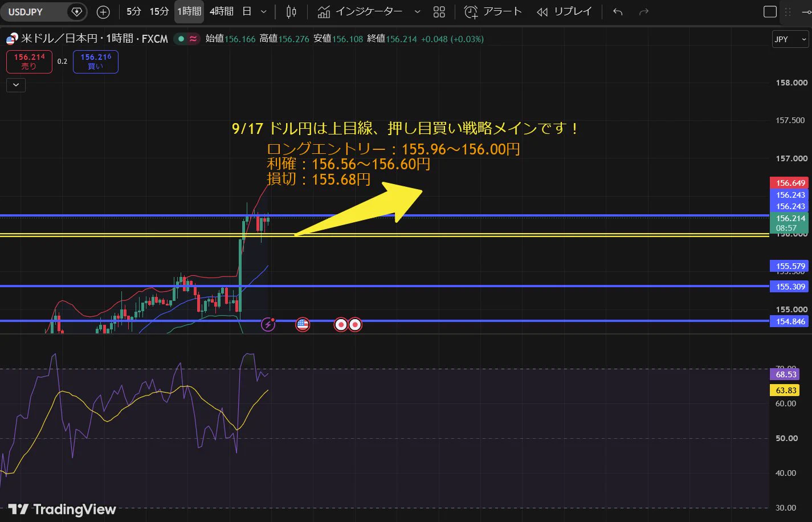The height and width of the screenshot is (522, 812).
Task: Open the layout grid templates icon
Action: coord(439,11)
